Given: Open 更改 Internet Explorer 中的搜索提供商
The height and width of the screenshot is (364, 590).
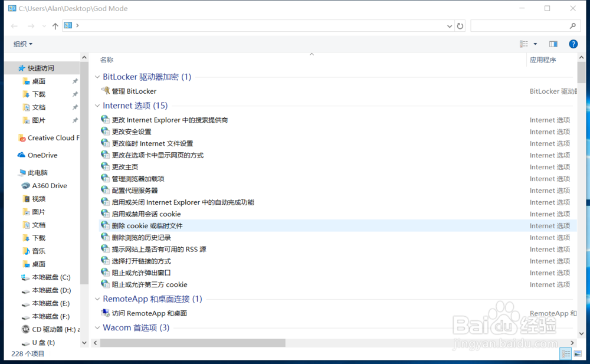Looking at the screenshot, I should point(170,120).
